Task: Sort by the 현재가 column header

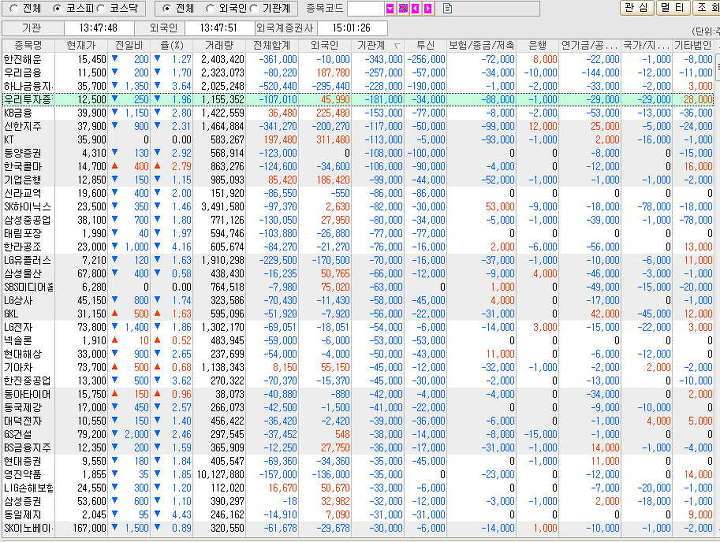Action: [x=81, y=45]
